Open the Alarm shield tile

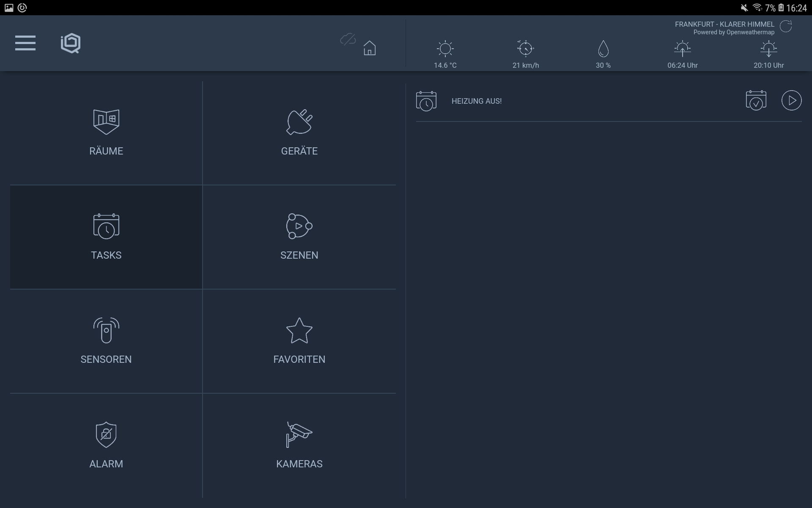(x=106, y=445)
